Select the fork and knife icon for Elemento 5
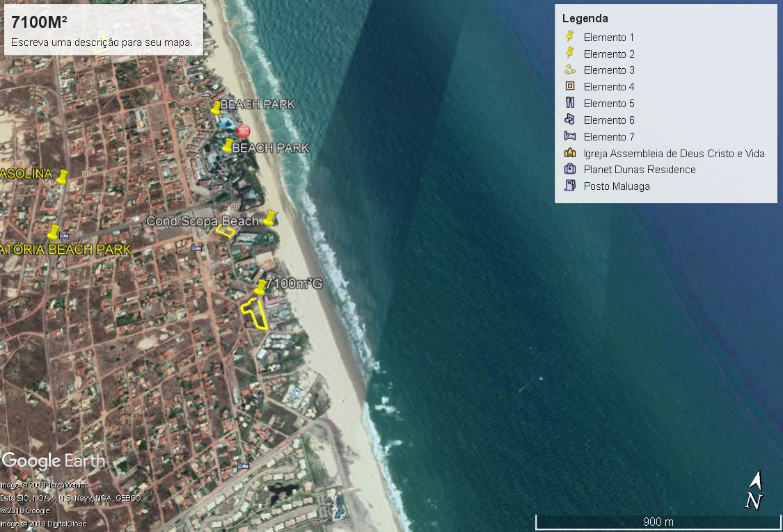Viewport: 783px width, 532px height. pyautogui.click(x=569, y=103)
